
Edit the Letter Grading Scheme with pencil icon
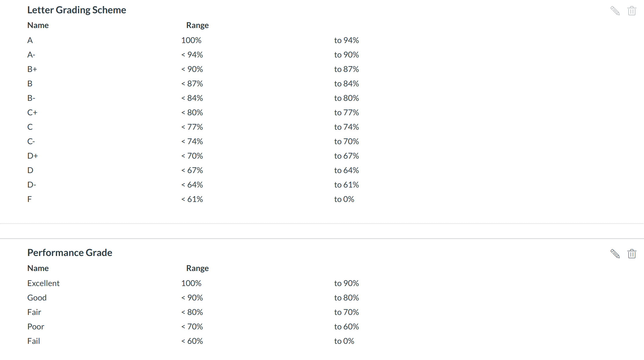tap(615, 11)
